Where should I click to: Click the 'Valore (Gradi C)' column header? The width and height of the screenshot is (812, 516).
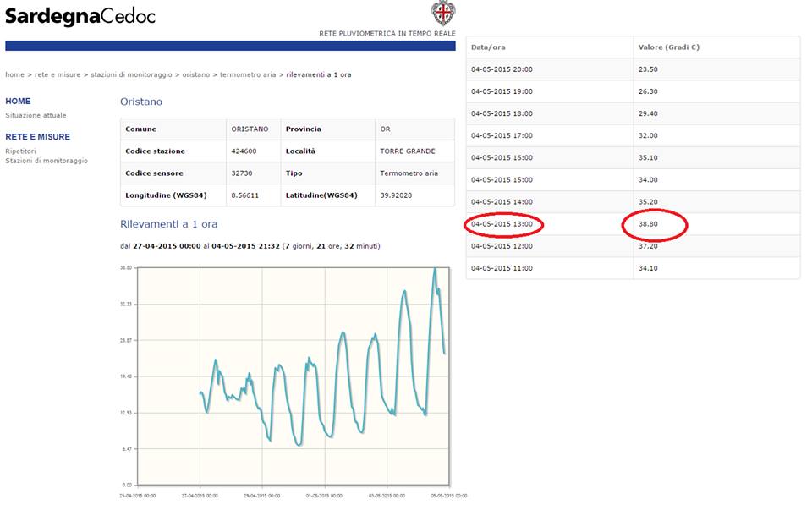tap(668, 47)
